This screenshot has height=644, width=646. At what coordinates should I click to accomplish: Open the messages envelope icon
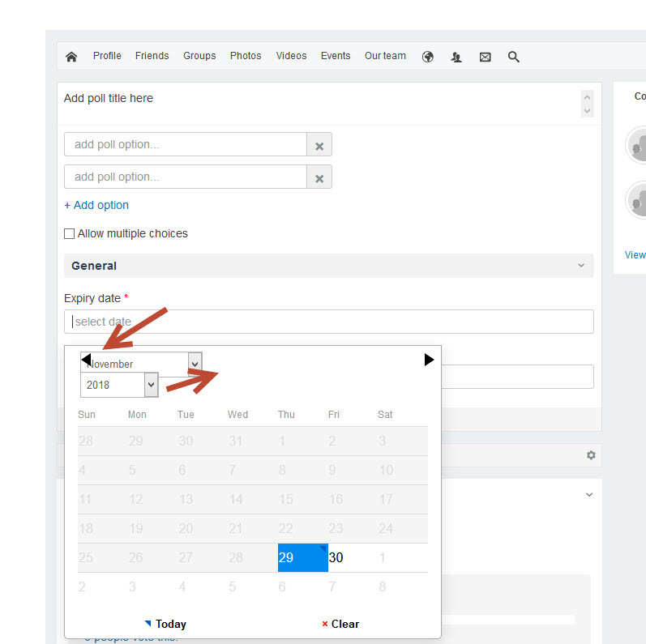(485, 57)
